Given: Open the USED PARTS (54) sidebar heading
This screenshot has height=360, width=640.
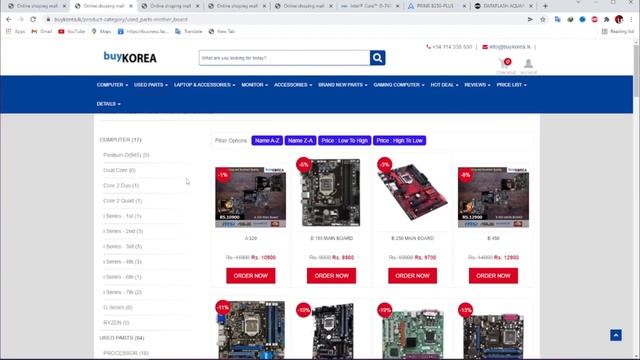Looking at the screenshot, I should [x=122, y=338].
